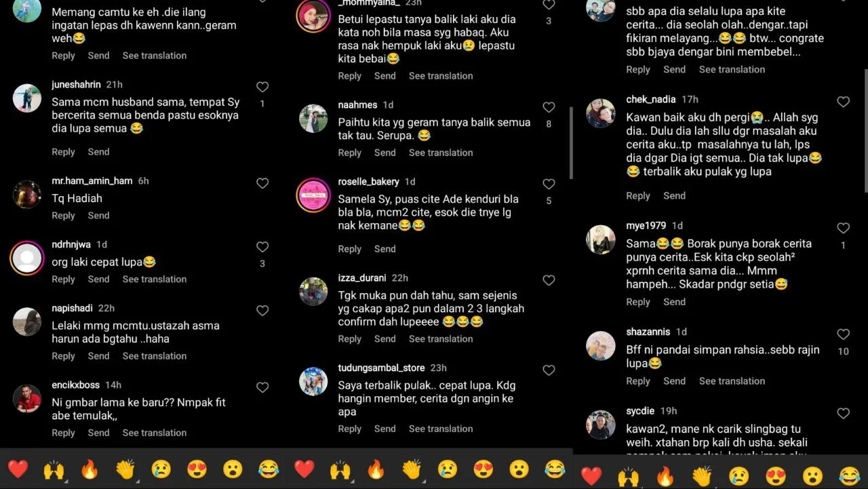Send the raised hands emoji from the middle emoji bar
Viewport: 868px width, 489px height.
pyautogui.click(x=340, y=469)
